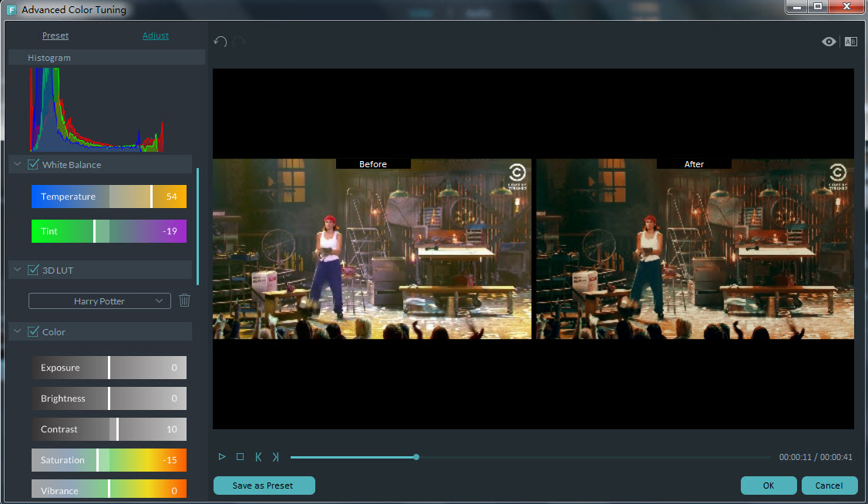This screenshot has height=504, width=868.
Task: Click the Histogram graph
Action: click(x=97, y=109)
